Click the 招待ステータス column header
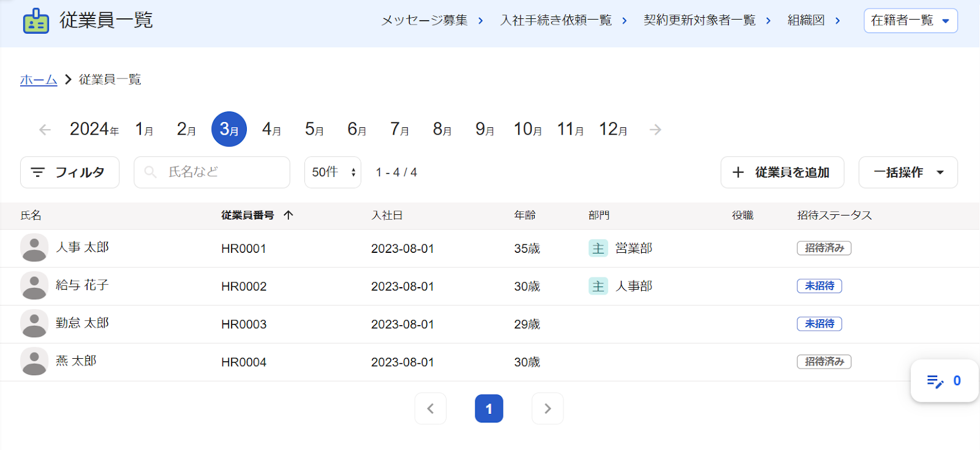This screenshot has height=450, width=980. pos(834,215)
